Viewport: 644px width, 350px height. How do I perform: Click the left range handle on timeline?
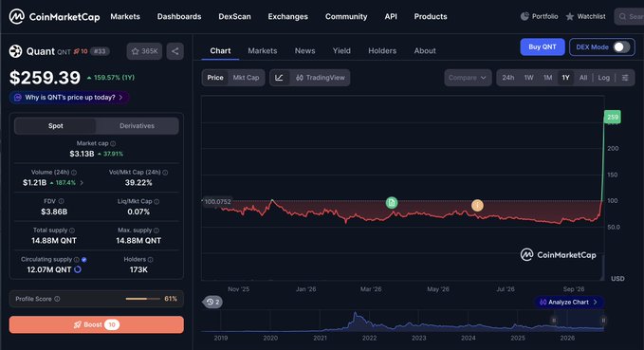pos(554,320)
